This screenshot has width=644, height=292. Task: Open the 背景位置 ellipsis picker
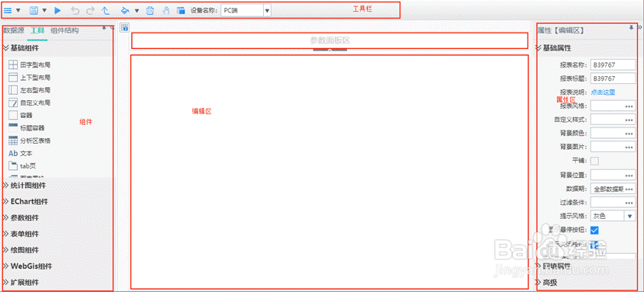628,176
